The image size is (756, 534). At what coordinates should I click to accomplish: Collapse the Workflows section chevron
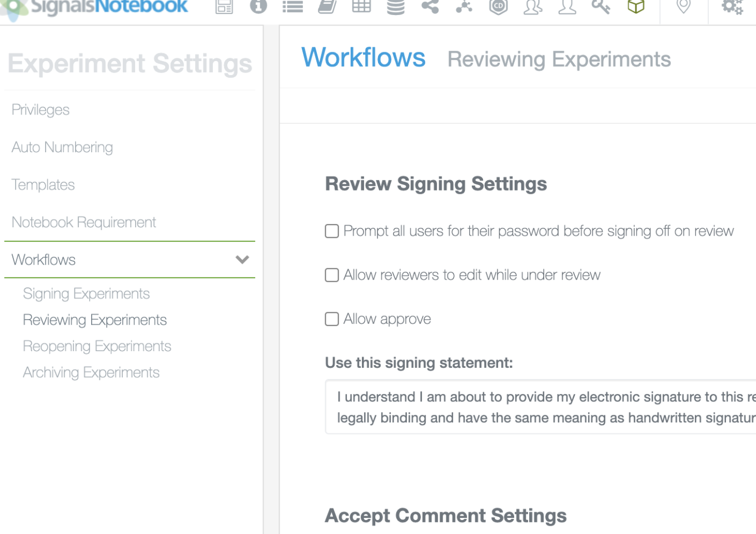pos(242,259)
